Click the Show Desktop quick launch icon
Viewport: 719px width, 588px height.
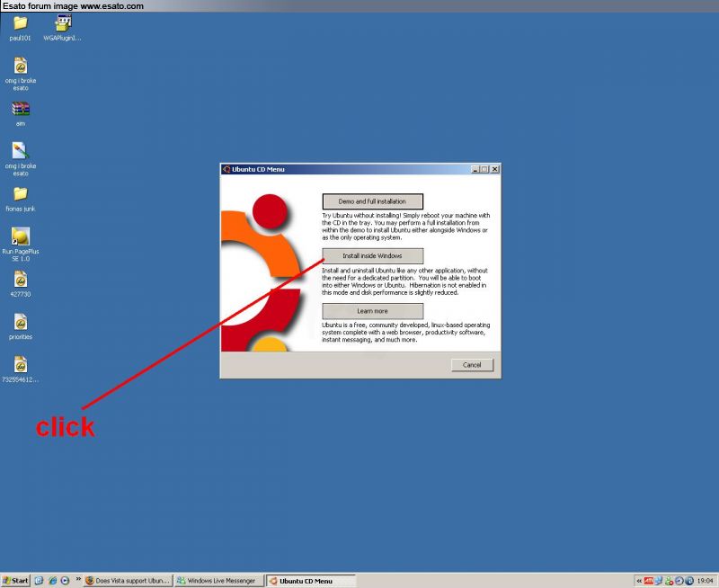tap(39, 581)
